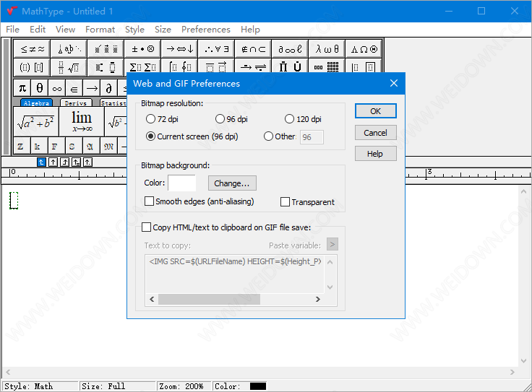Insert the limit x→∞ expression
Viewport: 532px width, 392px height.
[x=82, y=121]
